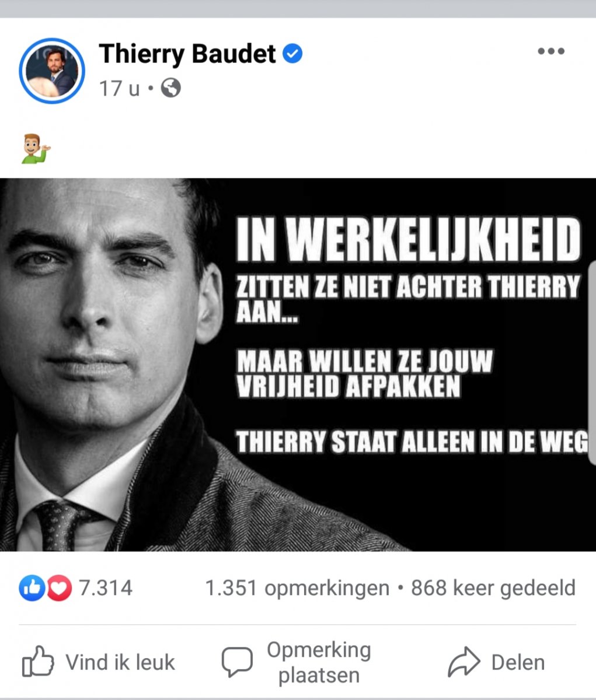This screenshot has width=596, height=700.
Task: Click the globe public audience icon
Action: (x=170, y=89)
